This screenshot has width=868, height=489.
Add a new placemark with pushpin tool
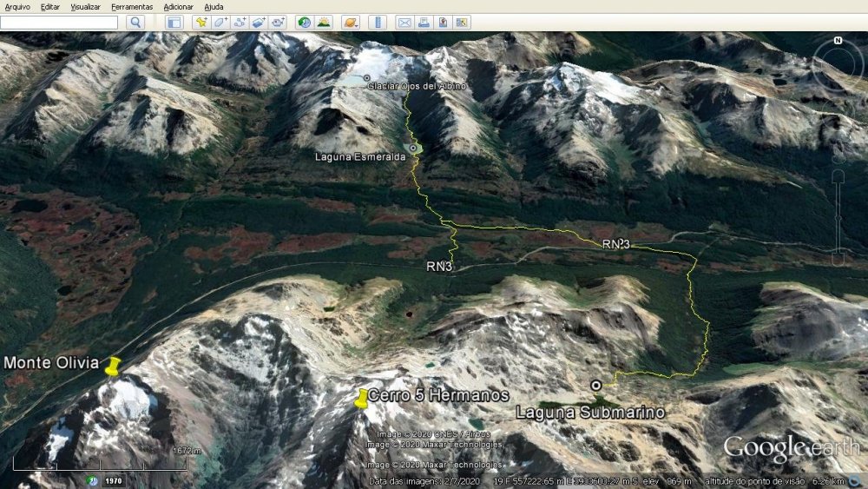(x=201, y=23)
